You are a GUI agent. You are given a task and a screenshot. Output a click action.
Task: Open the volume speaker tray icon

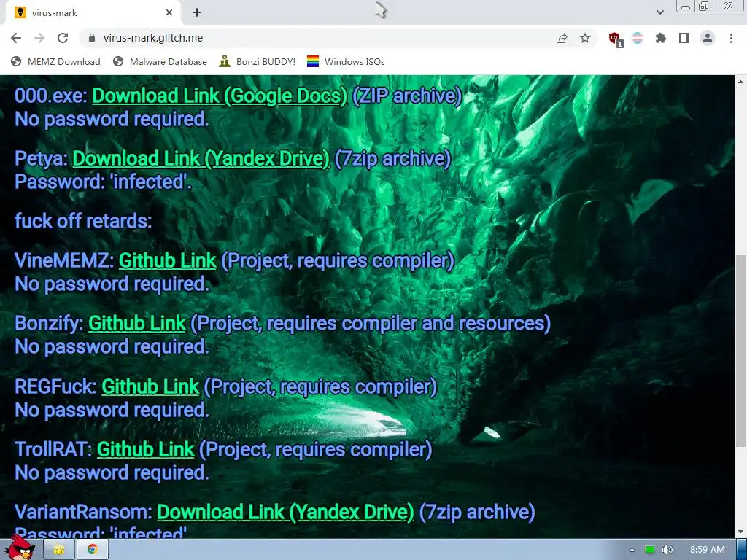click(x=667, y=550)
